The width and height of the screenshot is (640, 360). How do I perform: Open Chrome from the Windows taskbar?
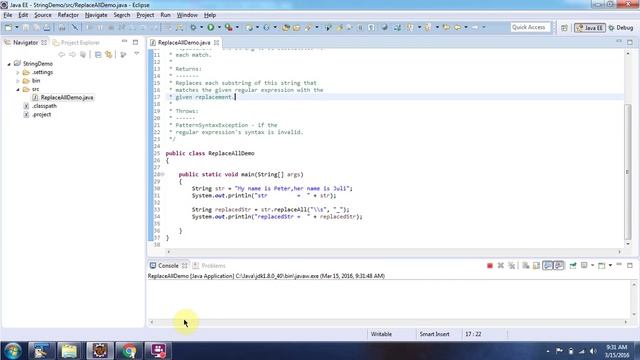tap(129, 351)
